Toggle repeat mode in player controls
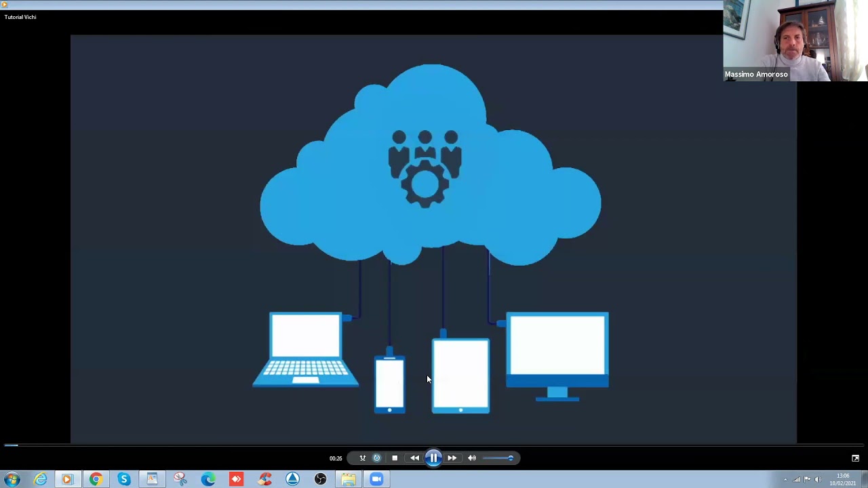868x488 pixels. click(377, 458)
